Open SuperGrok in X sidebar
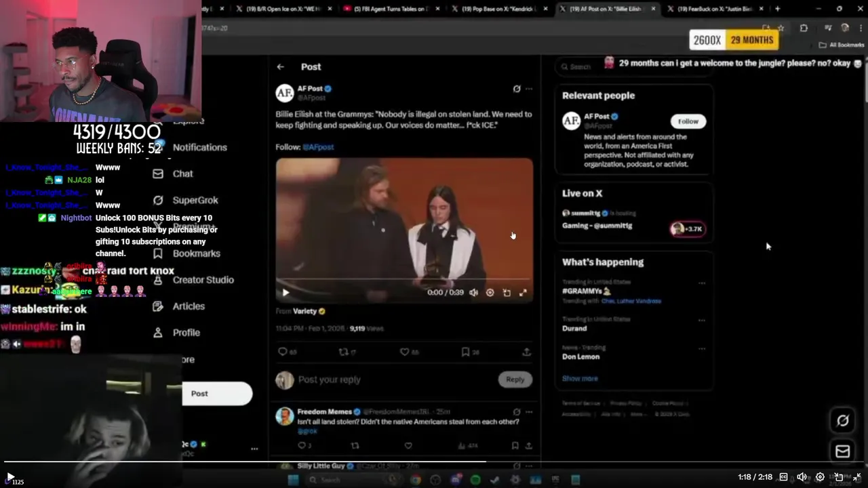This screenshot has height=488, width=868. pos(186,201)
